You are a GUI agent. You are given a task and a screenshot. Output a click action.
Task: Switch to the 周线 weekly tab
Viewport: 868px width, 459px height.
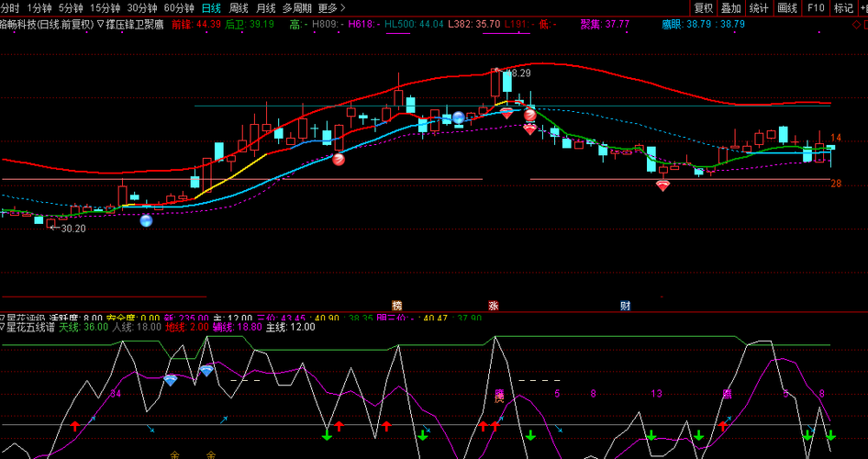239,8
